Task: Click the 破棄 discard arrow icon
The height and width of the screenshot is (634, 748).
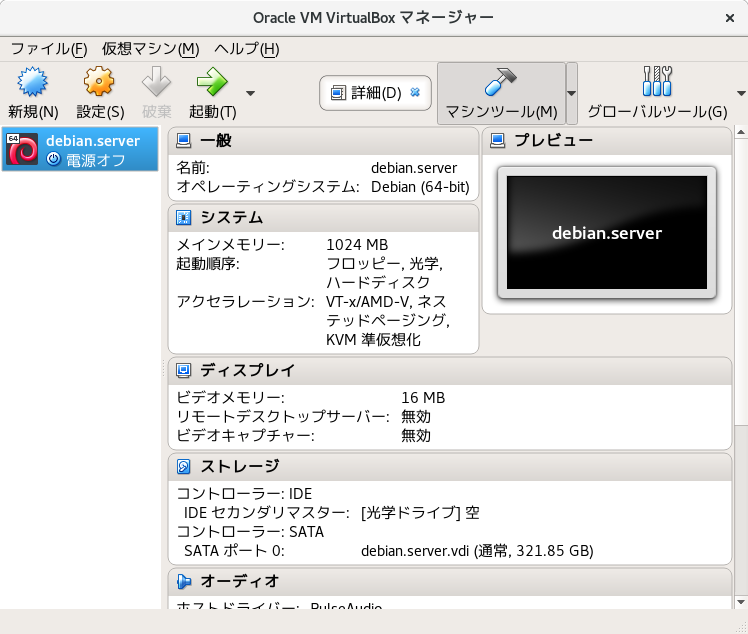Action: (156, 82)
